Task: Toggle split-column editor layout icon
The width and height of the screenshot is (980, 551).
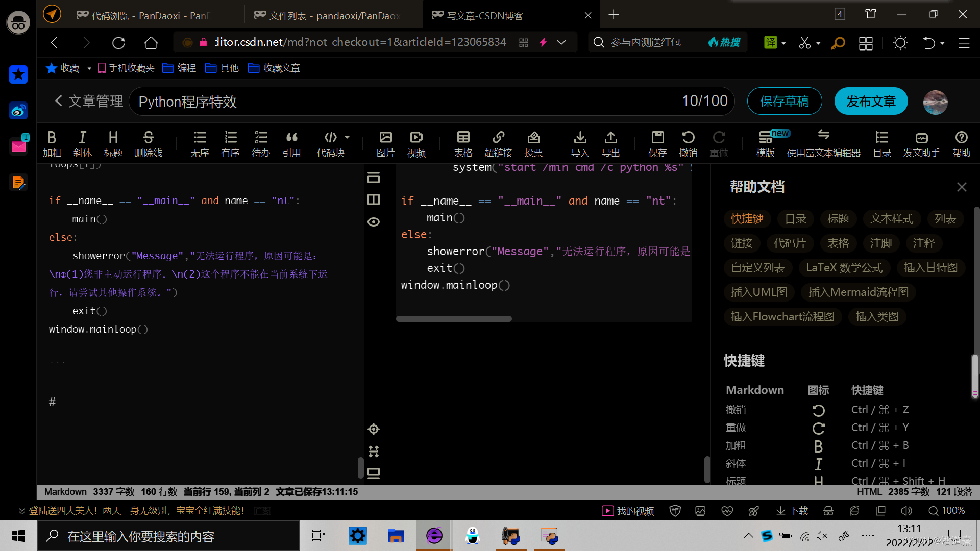Action: [x=374, y=199]
